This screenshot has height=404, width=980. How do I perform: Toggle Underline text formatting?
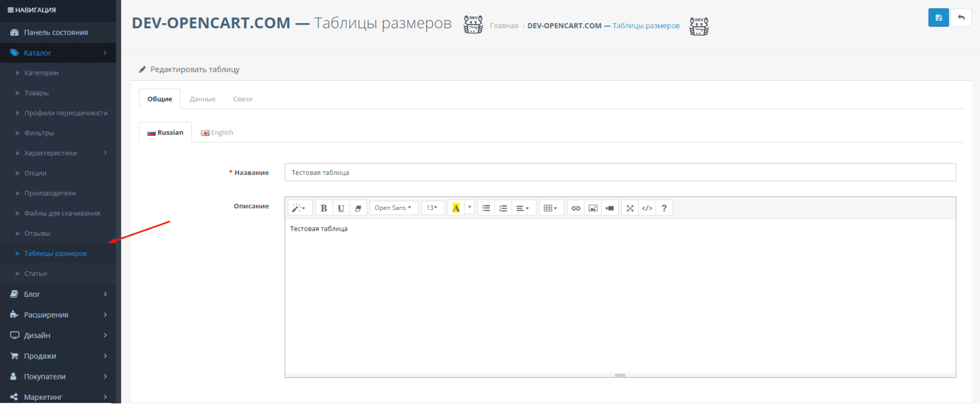coord(341,208)
